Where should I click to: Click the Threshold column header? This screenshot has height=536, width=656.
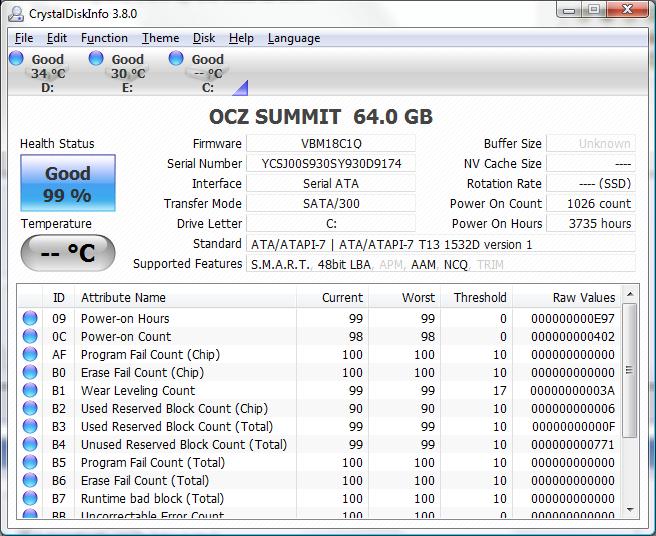(477, 297)
